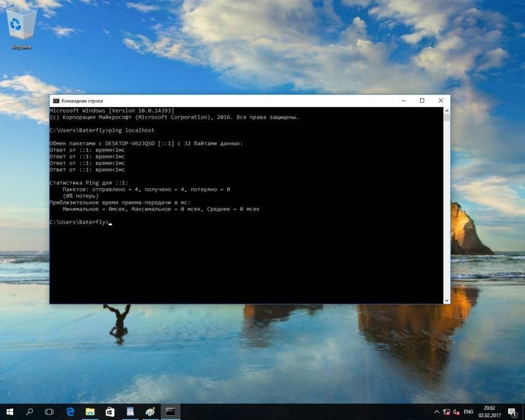Open taskbar search magnifier
525x420 pixels.
[x=30, y=411]
